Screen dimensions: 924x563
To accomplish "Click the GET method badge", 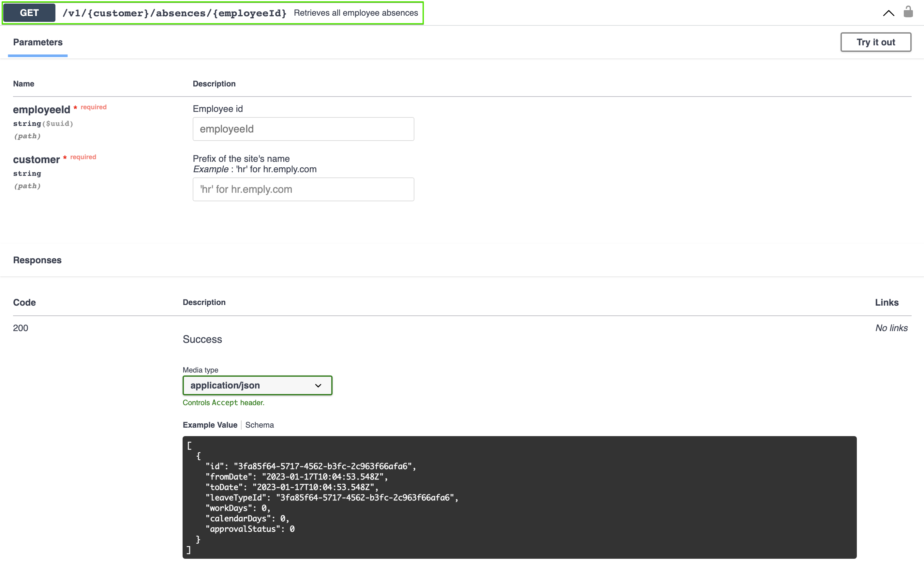I will pos(29,13).
